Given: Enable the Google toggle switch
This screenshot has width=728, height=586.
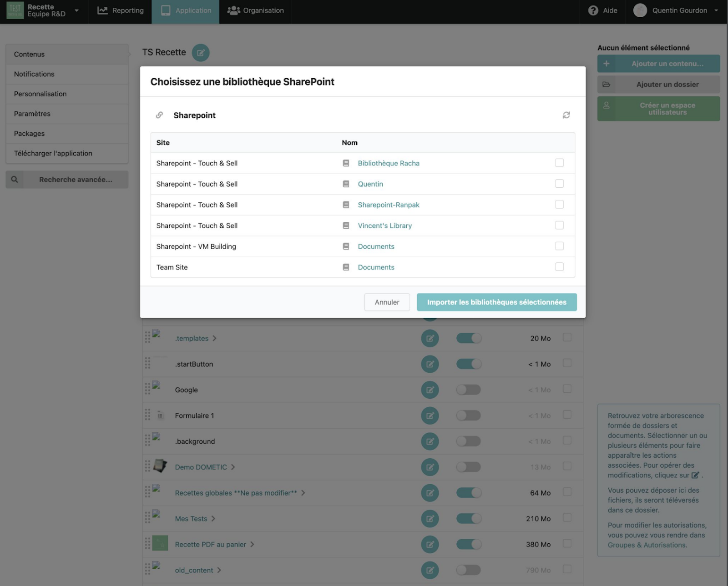Looking at the screenshot, I should point(469,390).
